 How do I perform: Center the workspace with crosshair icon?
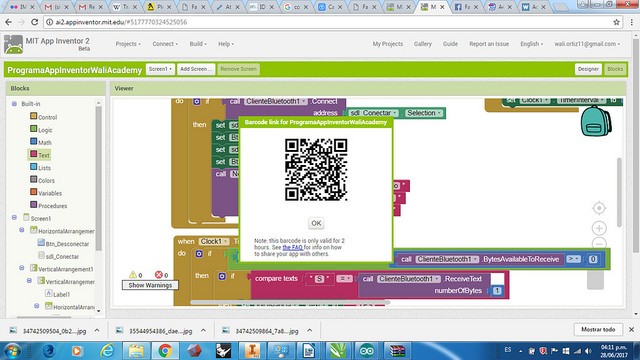point(599,208)
